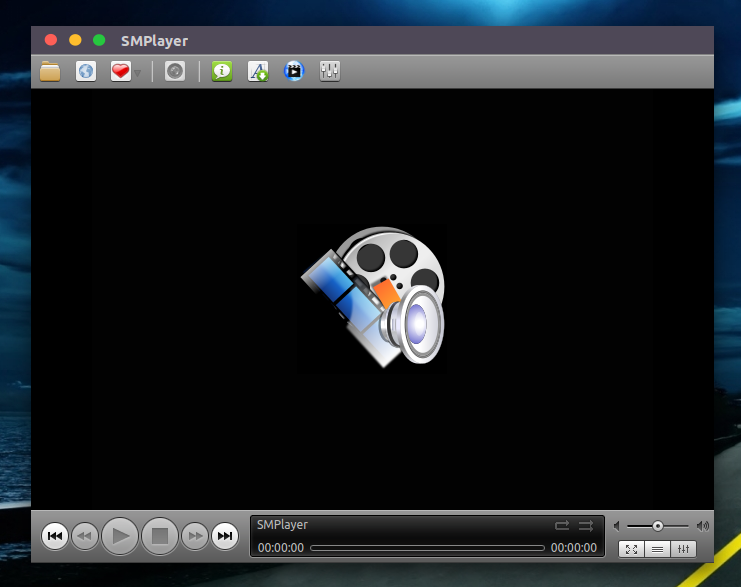Download subtitles with the letter A icon
The image size is (741, 587).
pyautogui.click(x=258, y=71)
